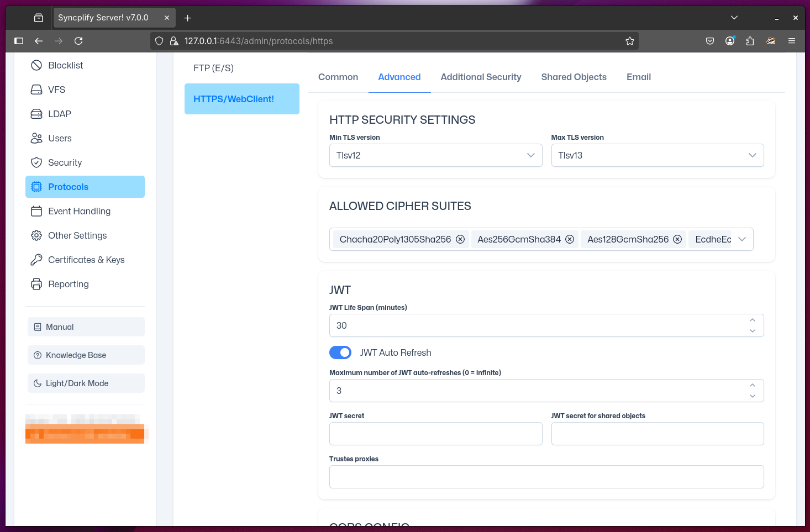Open the Blocklist section

[66, 65]
